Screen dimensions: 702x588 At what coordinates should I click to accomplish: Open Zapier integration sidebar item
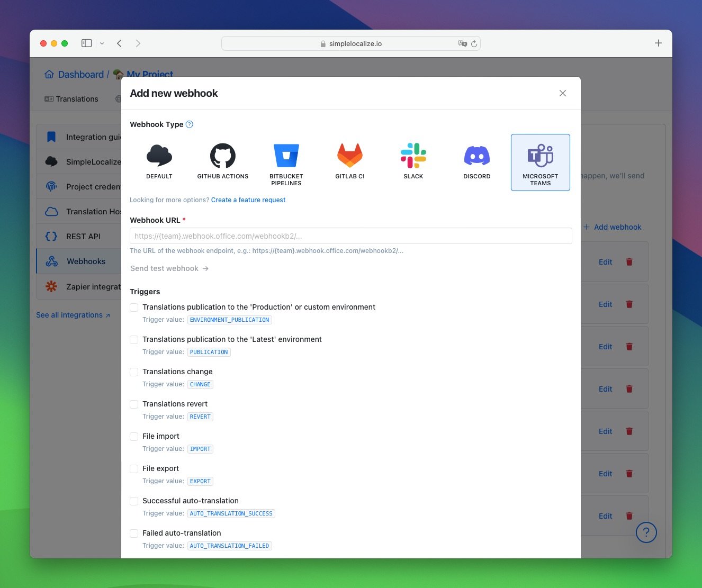(79, 287)
